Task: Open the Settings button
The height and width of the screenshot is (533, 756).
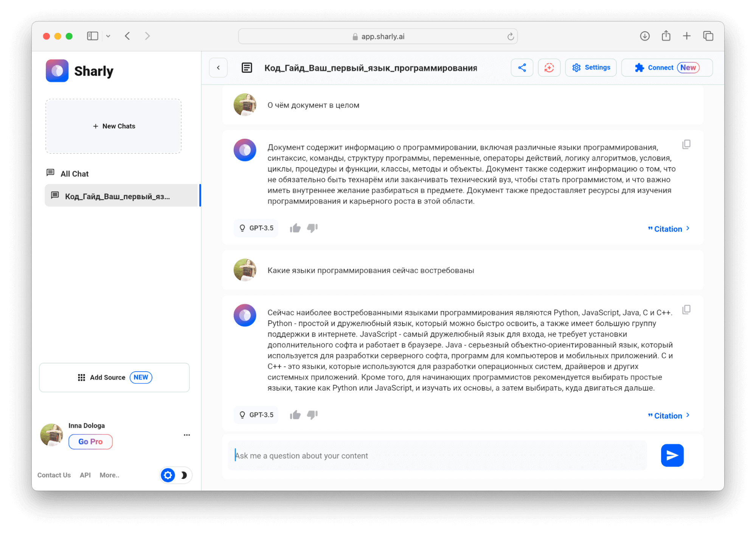Action: point(591,68)
